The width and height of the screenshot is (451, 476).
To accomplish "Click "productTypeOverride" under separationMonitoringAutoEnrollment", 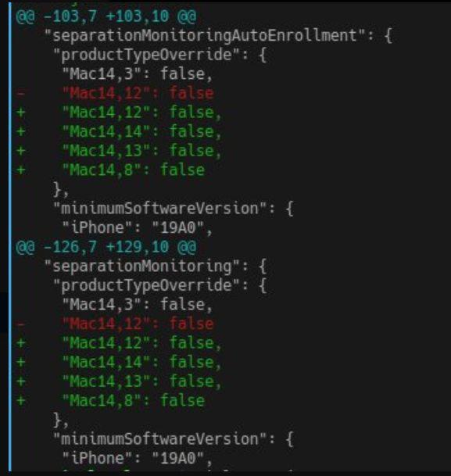I will click(x=147, y=55).
